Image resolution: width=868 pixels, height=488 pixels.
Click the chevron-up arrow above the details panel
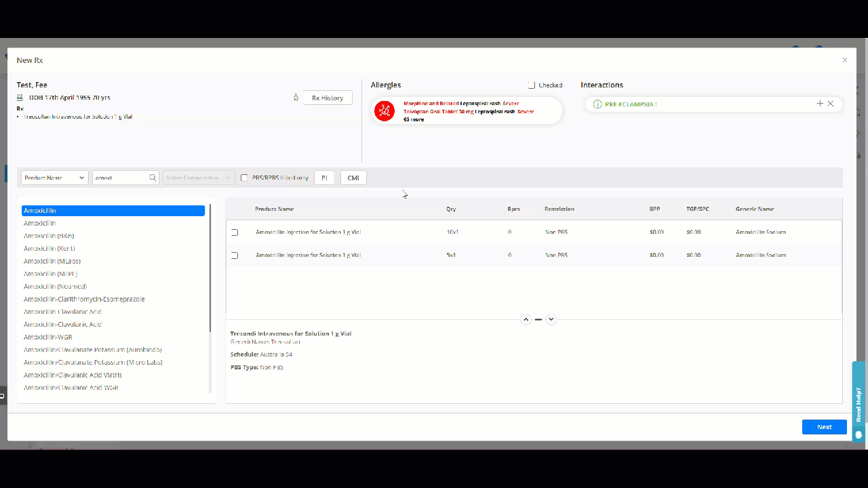click(x=526, y=319)
